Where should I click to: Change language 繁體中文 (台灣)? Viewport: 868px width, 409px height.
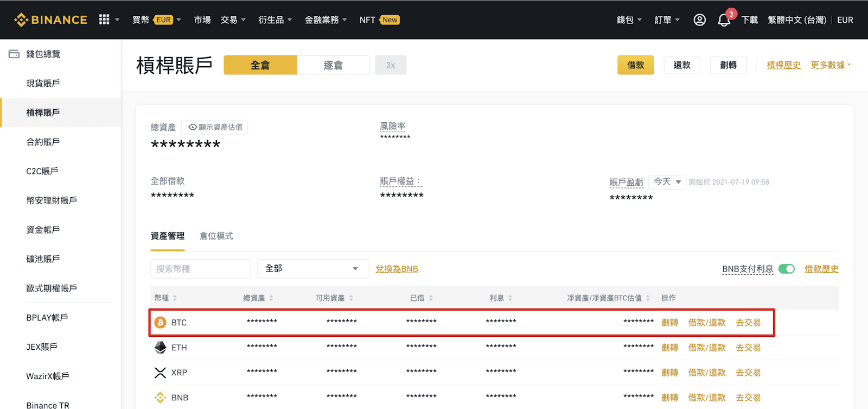[797, 20]
